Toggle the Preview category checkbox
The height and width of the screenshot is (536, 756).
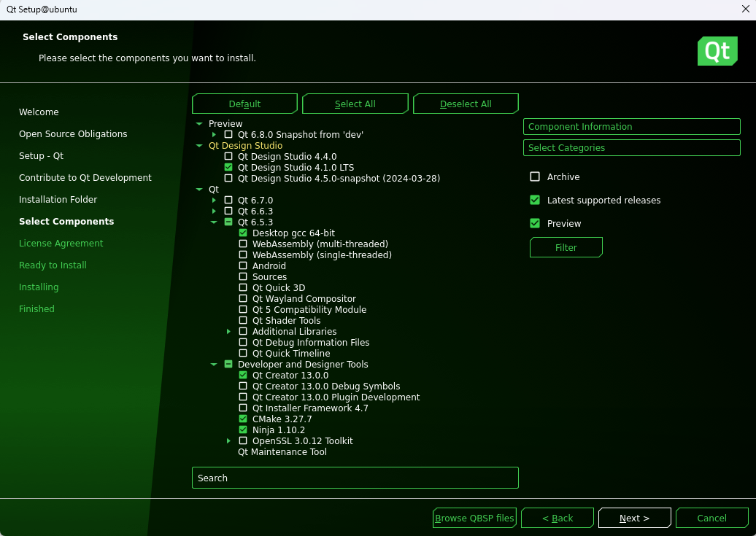tap(535, 224)
